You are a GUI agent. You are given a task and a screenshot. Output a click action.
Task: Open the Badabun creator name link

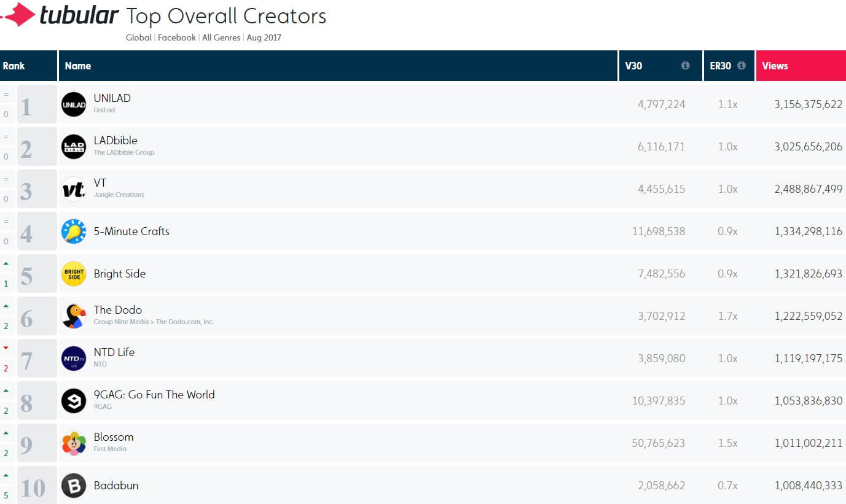[x=116, y=486]
